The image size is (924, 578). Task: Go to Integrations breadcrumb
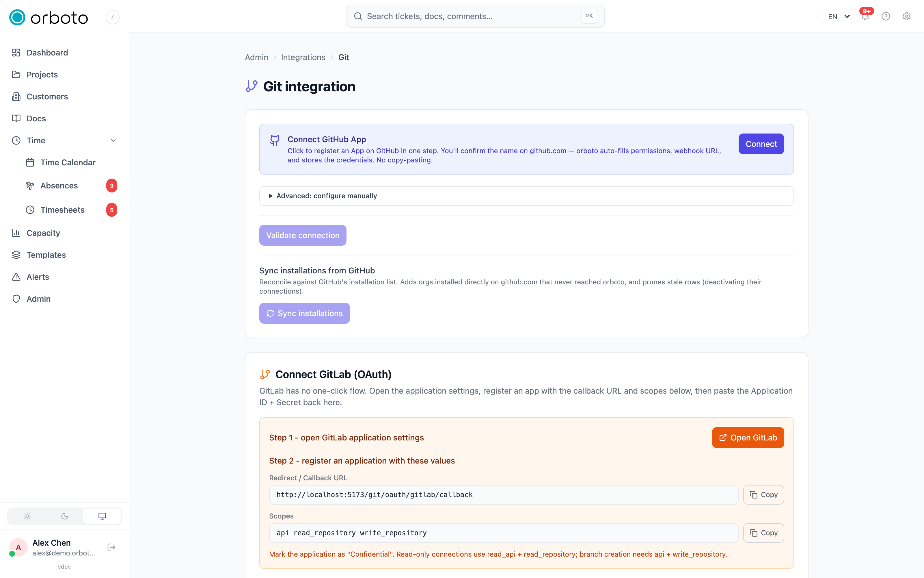[303, 57]
